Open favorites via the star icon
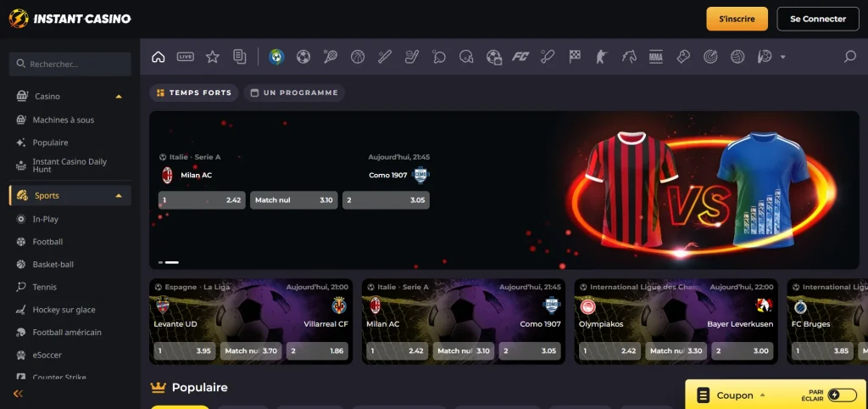 coord(212,57)
